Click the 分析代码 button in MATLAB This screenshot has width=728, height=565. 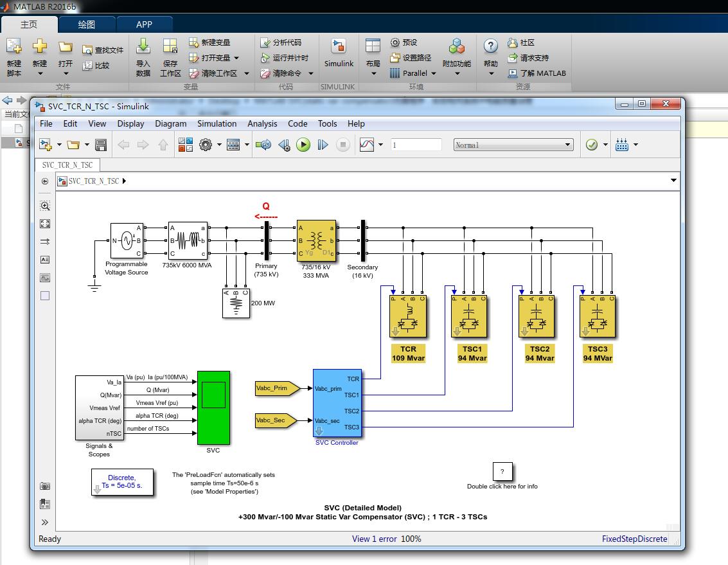click(x=281, y=42)
